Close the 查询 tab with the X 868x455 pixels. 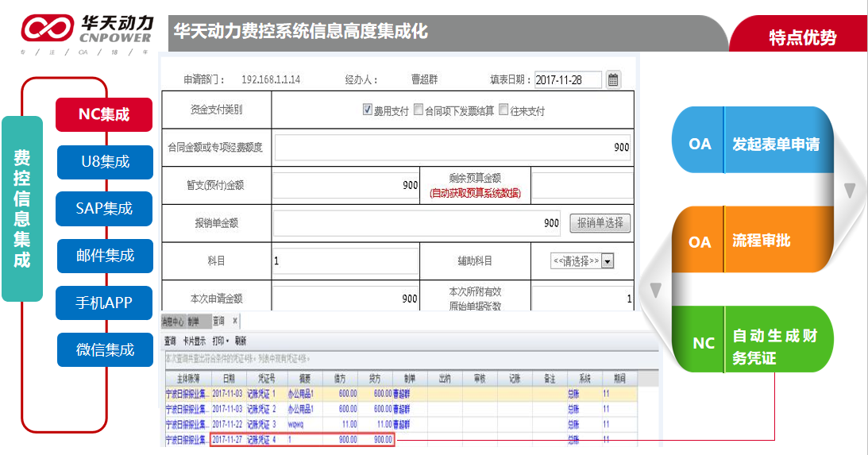click(x=235, y=321)
